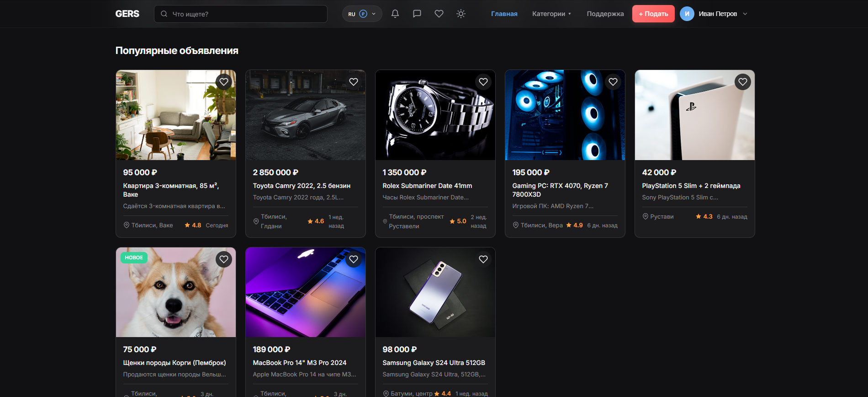The height and width of the screenshot is (397, 868).
Task: Open the Поддержка page
Action: [605, 14]
